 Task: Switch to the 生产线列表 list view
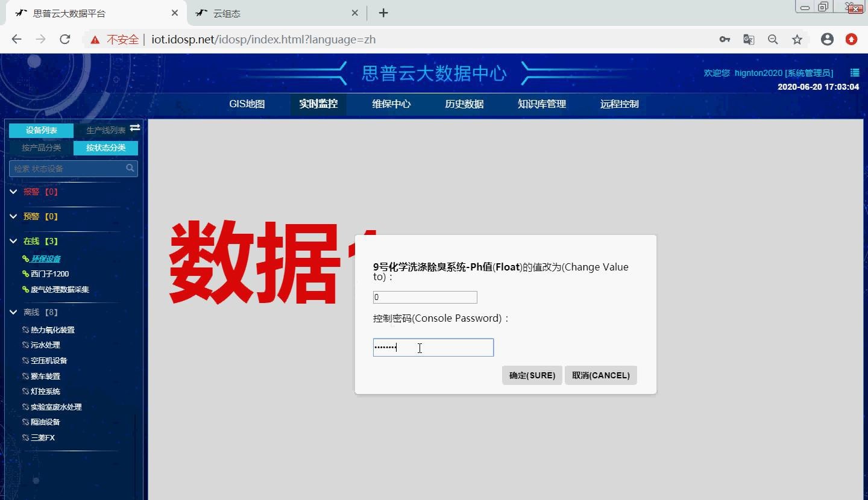(104, 129)
